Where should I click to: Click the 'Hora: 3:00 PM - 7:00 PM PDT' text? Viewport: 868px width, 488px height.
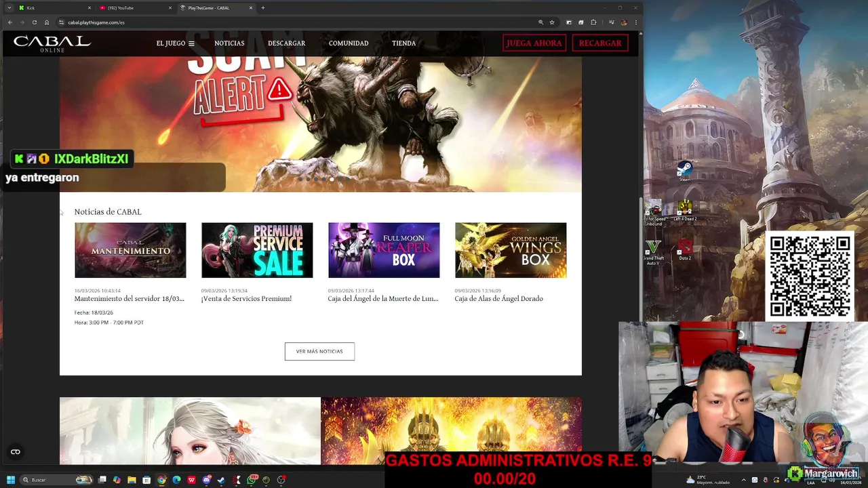108,323
